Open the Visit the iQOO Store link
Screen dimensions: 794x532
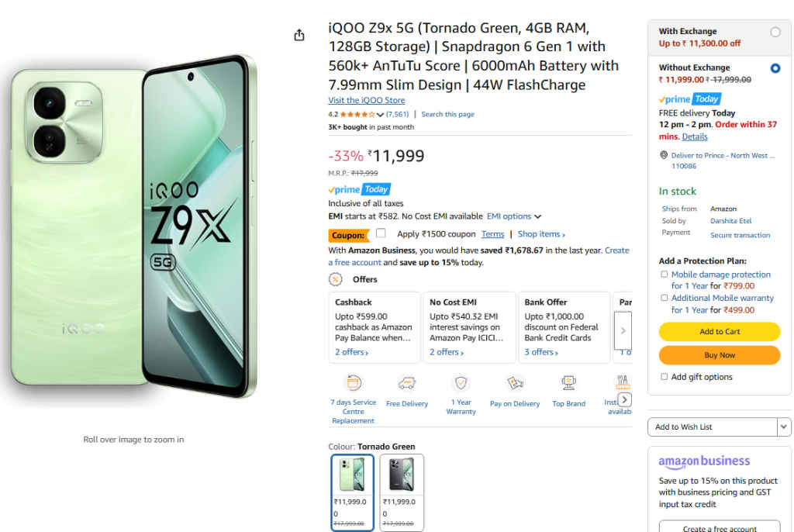(367, 100)
